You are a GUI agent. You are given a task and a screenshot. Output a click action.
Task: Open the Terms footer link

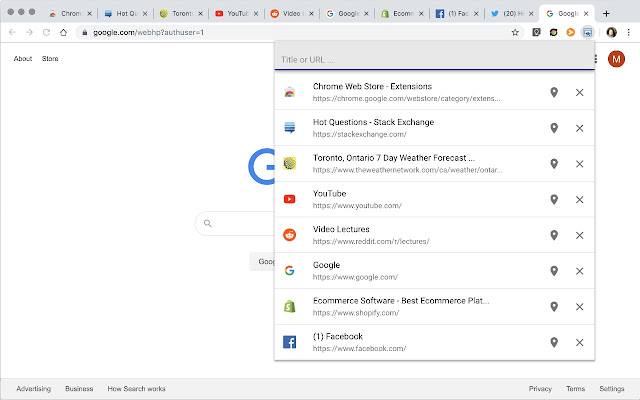pos(576,389)
